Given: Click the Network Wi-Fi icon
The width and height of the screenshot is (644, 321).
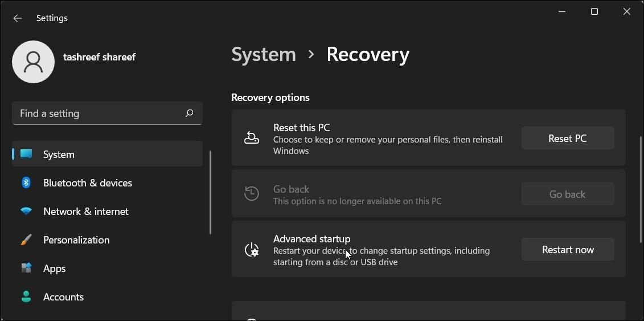Looking at the screenshot, I should pyautogui.click(x=26, y=212).
